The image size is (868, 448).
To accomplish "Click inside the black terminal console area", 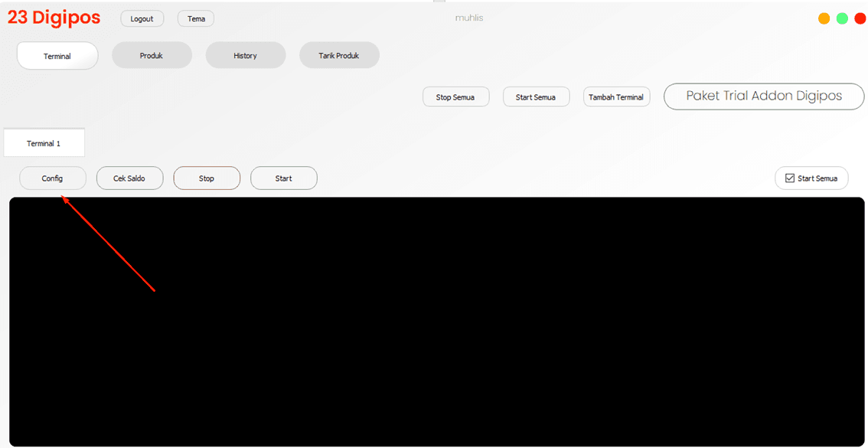I will tap(436, 322).
